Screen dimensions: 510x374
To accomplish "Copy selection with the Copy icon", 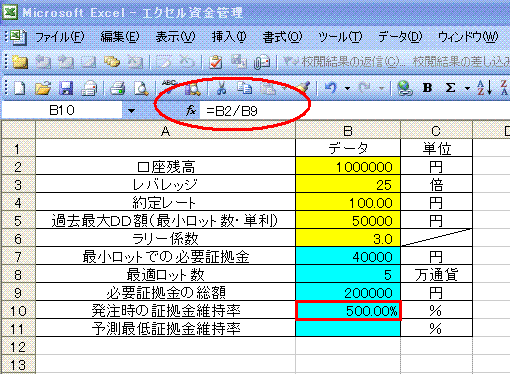I will pos(244,88).
